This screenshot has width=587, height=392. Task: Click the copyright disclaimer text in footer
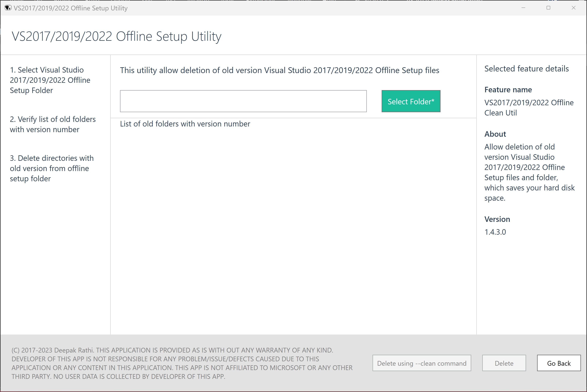click(x=182, y=363)
